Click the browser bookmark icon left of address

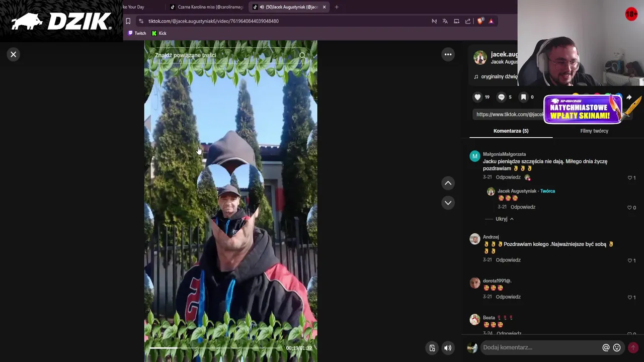click(x=128, y=21)
